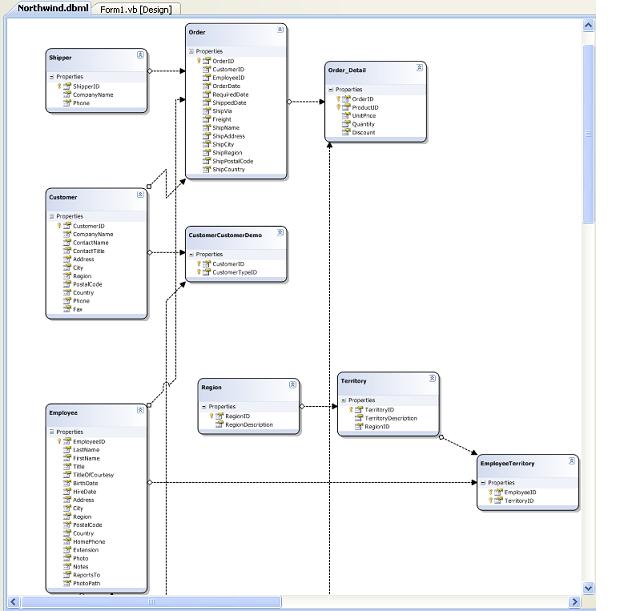Select the RegionDescription property icon
The width and height of the screenshot is (624, 611).
tap(219, 424)
